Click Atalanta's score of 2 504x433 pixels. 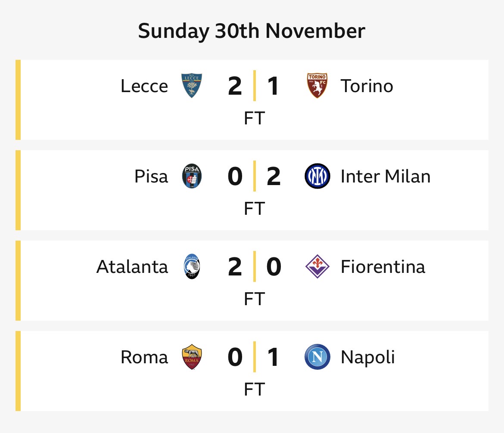[x=235, y=267]
